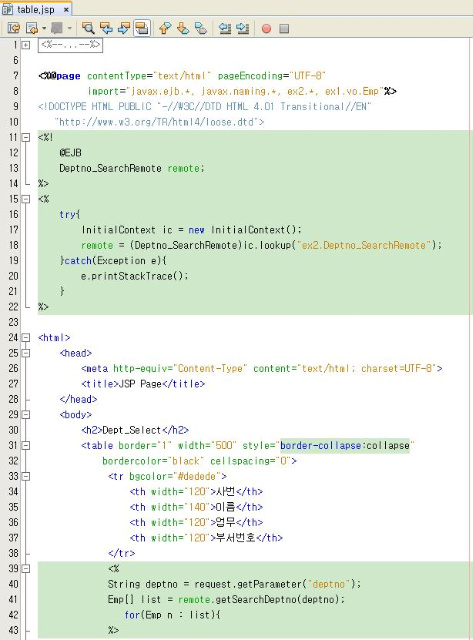Stop Macro Recording square icon

284,29
